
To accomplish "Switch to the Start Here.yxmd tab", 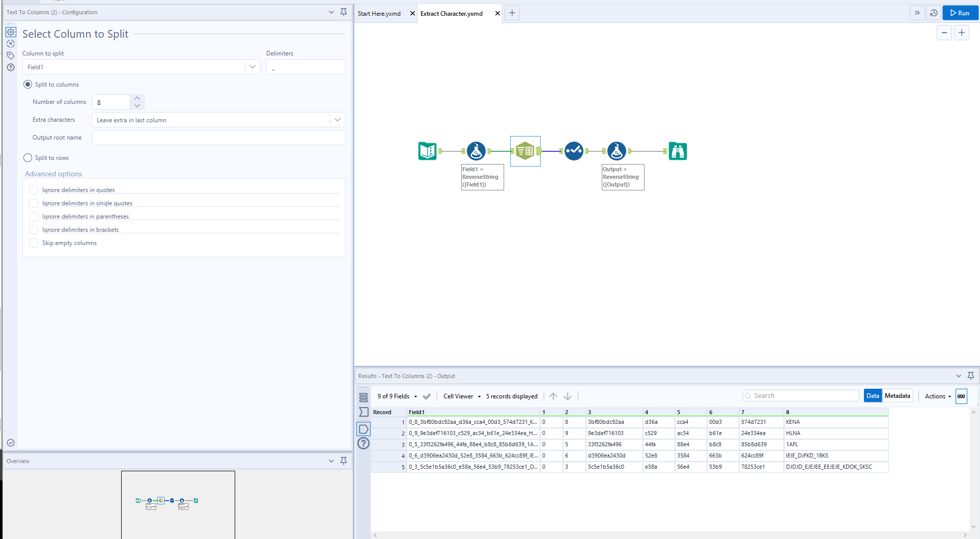I will (x=379, y=14).
